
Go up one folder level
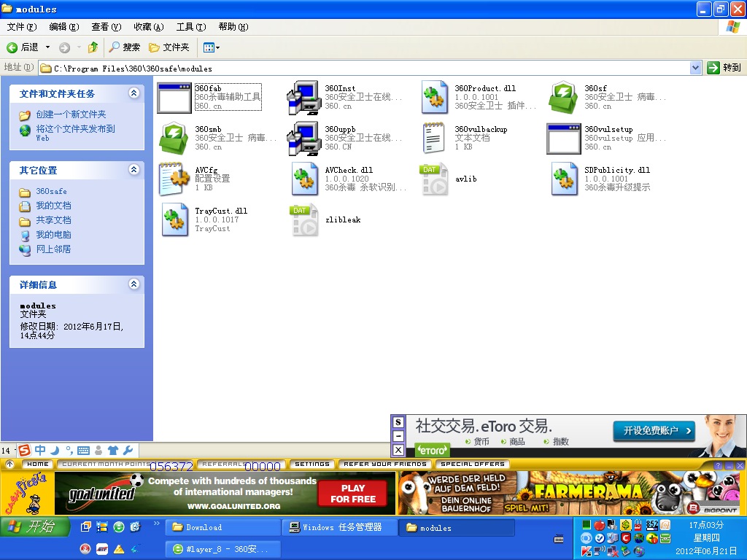(93, 47)
